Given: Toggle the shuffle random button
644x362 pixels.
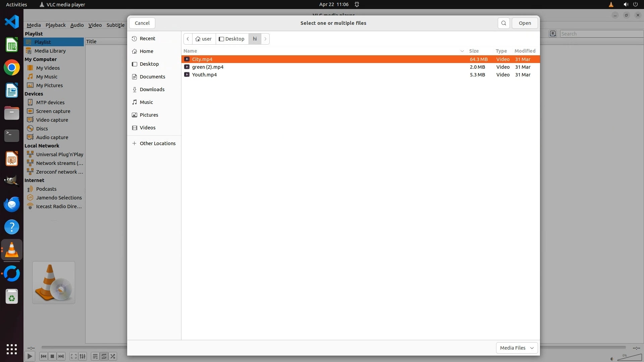Looking at the screenshot, I should [x=113, y=356].
